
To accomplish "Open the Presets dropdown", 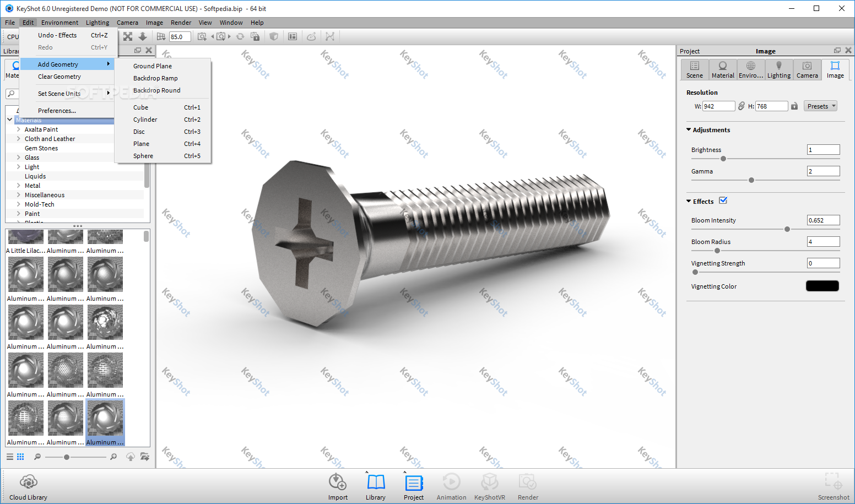I will coord(821,106).
